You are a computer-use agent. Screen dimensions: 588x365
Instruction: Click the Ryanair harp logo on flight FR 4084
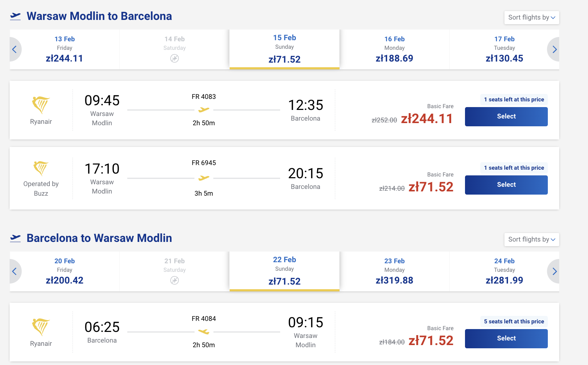[x=41, y=327]
